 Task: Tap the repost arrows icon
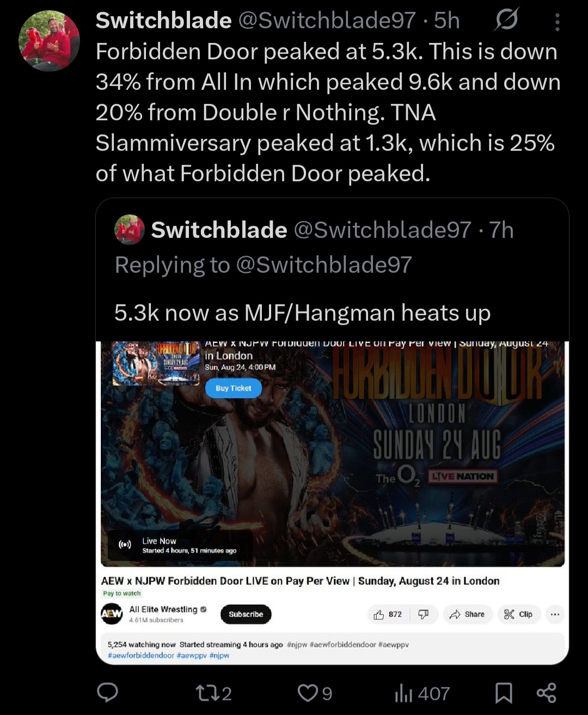pos(213,693)
